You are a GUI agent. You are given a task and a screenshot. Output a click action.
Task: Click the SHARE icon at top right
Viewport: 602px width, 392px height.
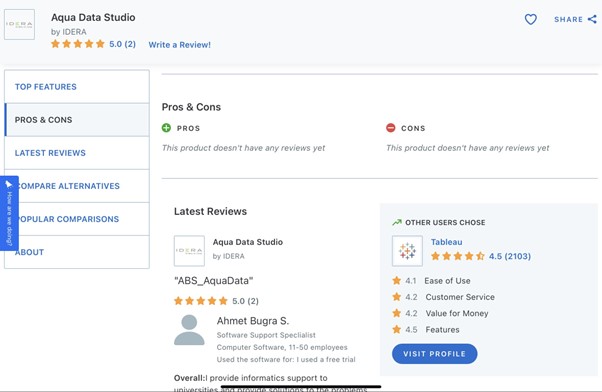click(x=592, y=19)
